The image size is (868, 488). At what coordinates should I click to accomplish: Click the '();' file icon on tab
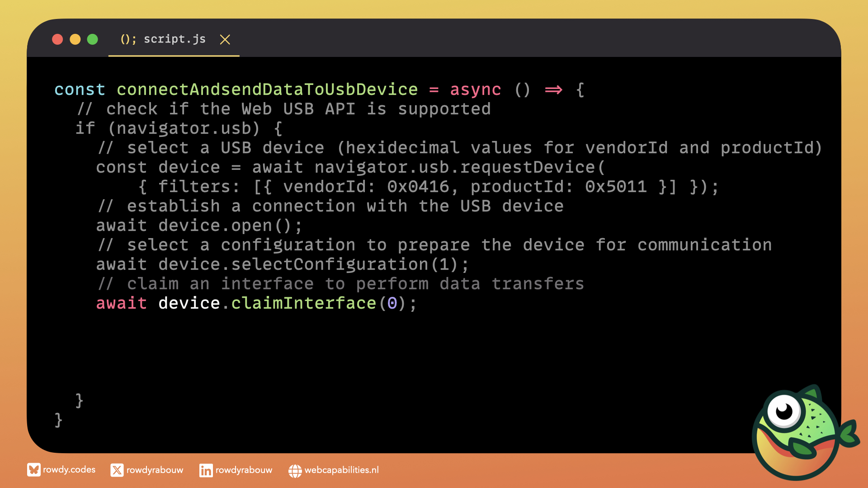(x=128, y=39)
